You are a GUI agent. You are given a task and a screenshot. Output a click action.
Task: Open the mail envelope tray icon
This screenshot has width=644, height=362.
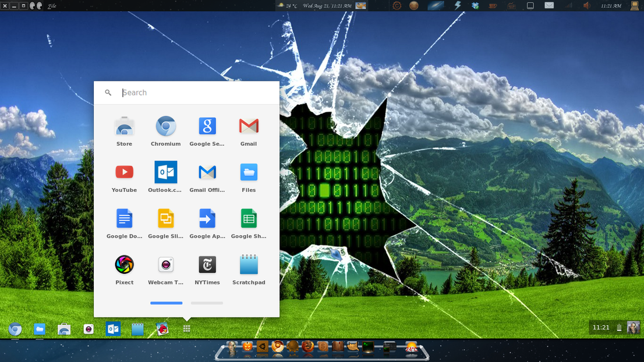point(549,5)
